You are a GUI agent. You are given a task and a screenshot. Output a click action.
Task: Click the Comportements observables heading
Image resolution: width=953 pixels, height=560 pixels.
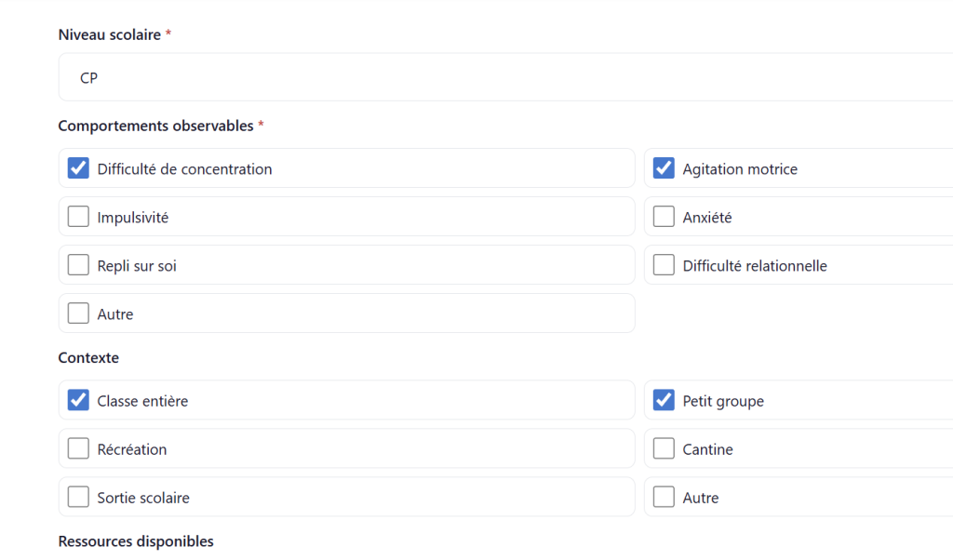pyautogui.click(x=155, y=126)
